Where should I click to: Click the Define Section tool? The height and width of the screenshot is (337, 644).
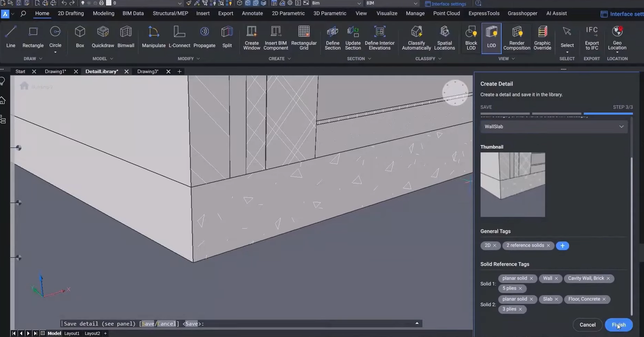[x=332, y=38]
